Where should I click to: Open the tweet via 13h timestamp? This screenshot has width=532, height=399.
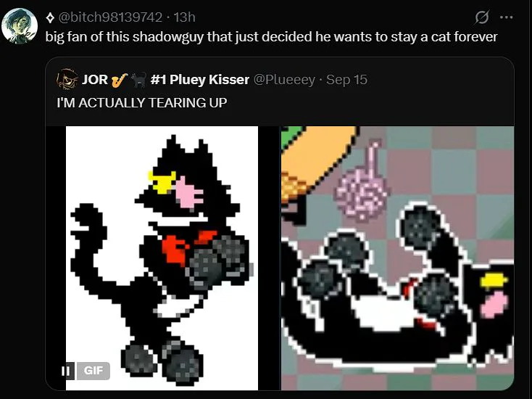coord(185,17)
